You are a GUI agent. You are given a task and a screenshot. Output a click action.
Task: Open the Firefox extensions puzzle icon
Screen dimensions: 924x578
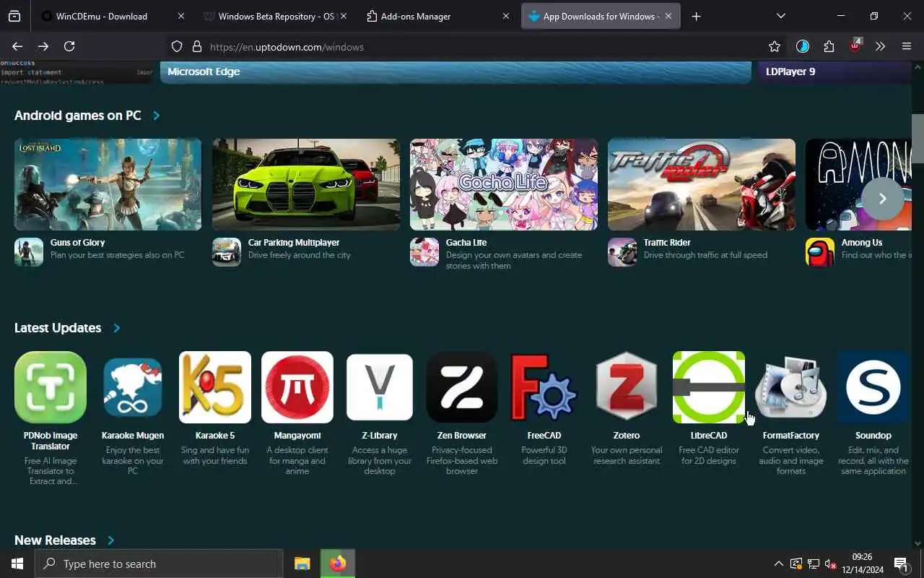(829, 46)
